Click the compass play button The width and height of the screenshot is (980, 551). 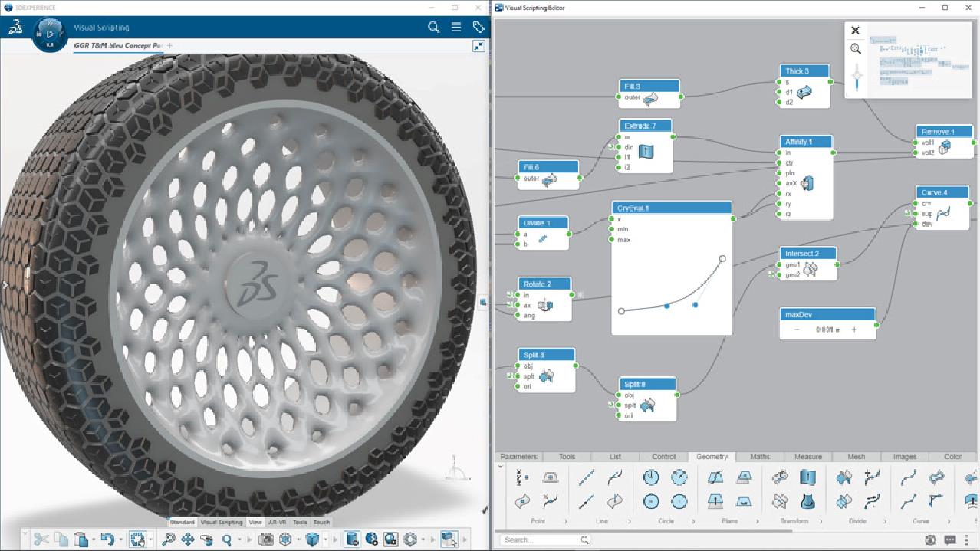tap(50, 34)
